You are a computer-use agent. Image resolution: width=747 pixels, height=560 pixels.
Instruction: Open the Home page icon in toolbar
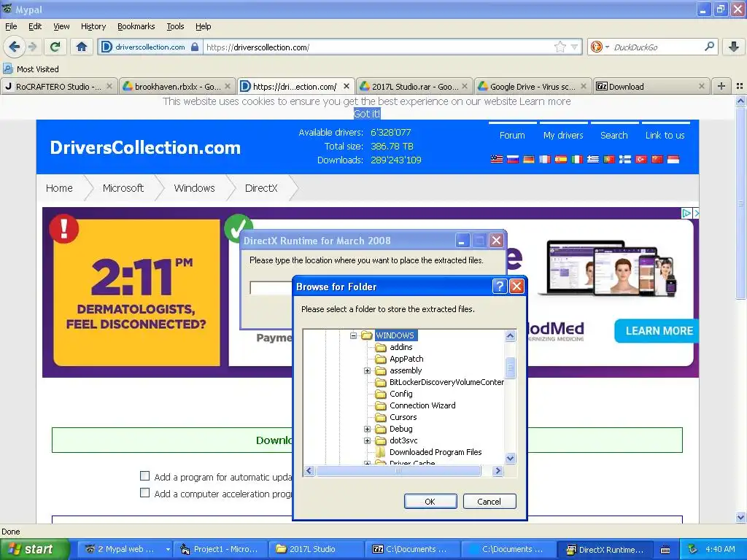[82, 47]
